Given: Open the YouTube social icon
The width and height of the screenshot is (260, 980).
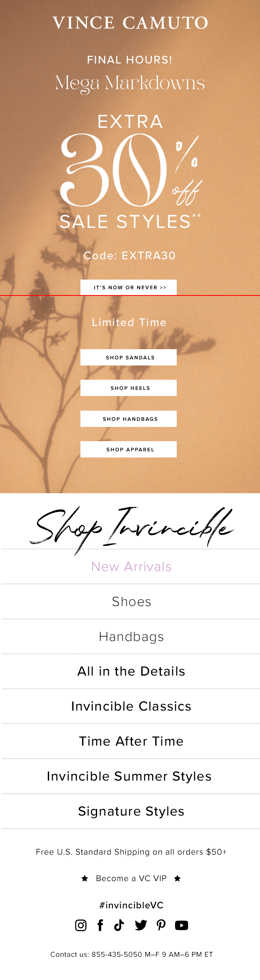Looking at the screenshot, I should pos(182,925).
